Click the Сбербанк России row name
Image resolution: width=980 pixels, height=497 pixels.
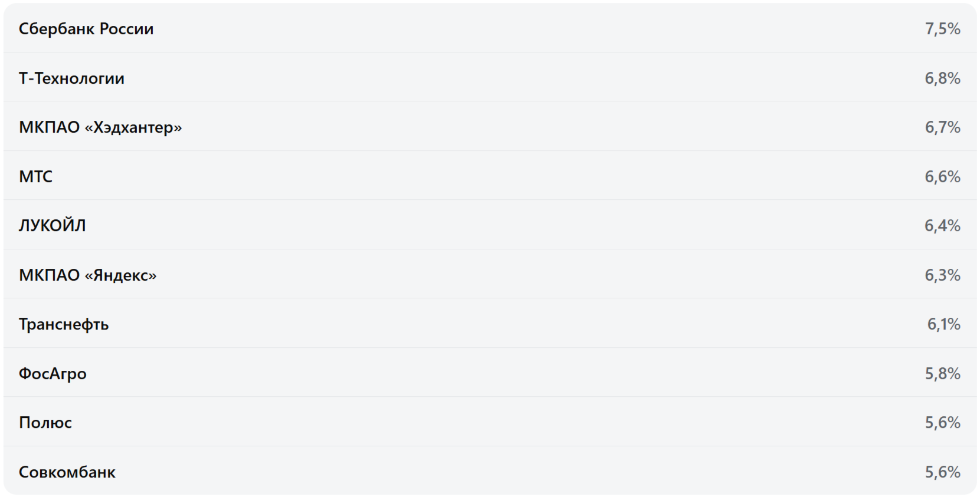click(x=86, y=29)
